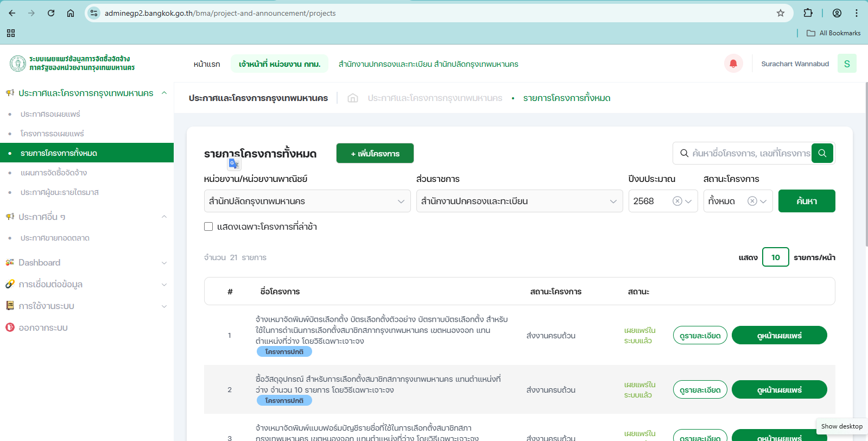
Task: Click breadcrumb link ประกาศและโครงการกรุงเทพมหานคร
Action: point(435,98)
